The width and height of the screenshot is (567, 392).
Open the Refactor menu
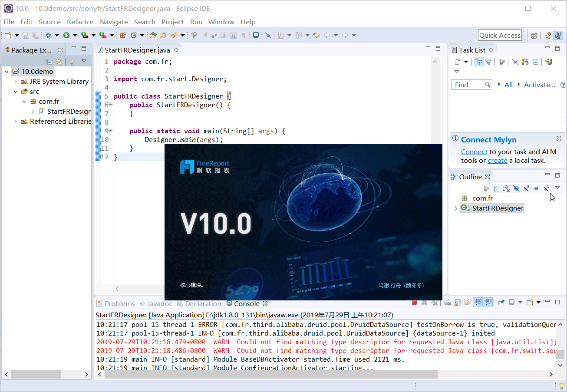pos(80,22)
